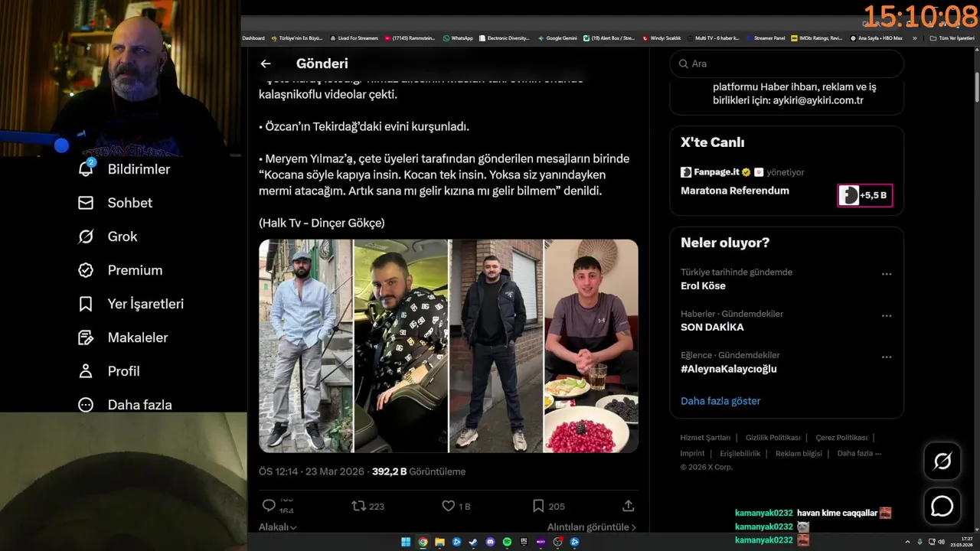Viewport: 980px width, 551px height.
Task: Click 392,2 B Görüntüleme view count
Action: 419,471
